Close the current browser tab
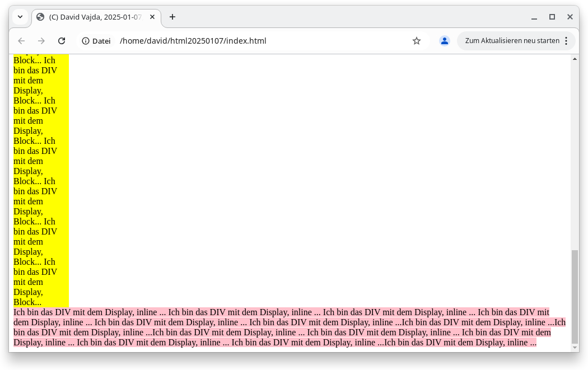 tap(152, 17)
